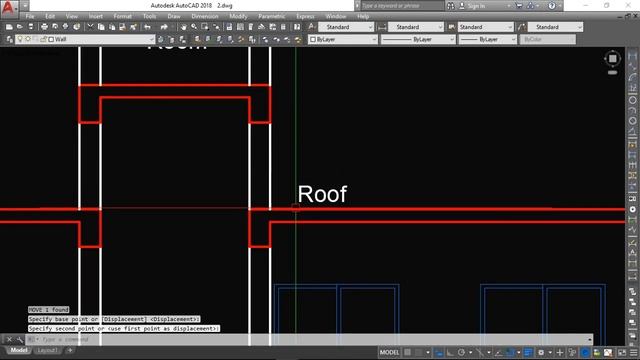Open Autodesk App Store cart icon
Image resolution: width=640 pixels, height=360 pixels.
click(x=519, y=6)
